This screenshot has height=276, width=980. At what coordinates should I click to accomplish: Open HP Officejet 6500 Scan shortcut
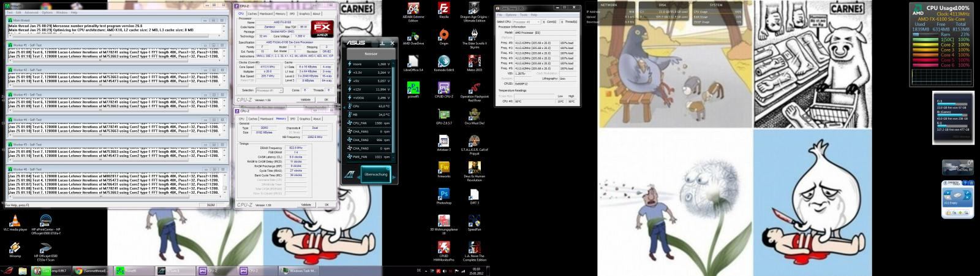(45, 251)
